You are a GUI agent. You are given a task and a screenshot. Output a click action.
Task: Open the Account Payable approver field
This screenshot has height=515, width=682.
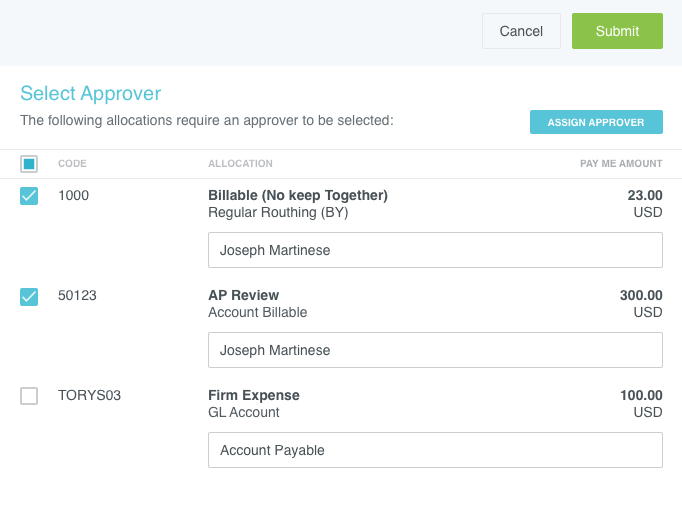[435, 450]
